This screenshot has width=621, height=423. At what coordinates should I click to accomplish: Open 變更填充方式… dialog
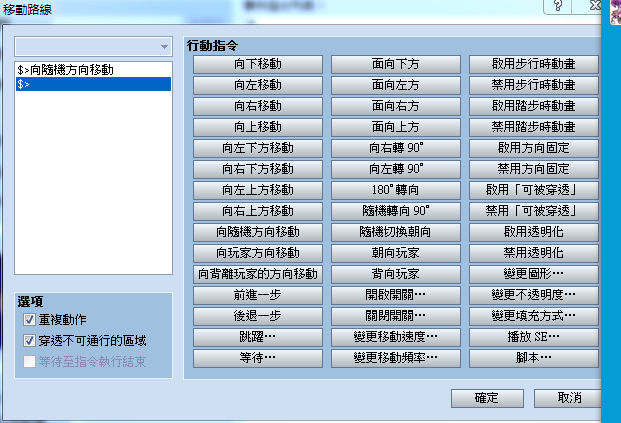click(x=533, y=316)
